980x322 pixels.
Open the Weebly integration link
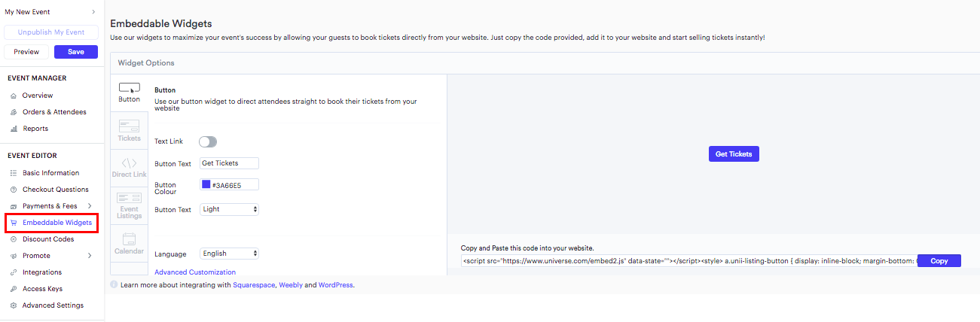291,285
